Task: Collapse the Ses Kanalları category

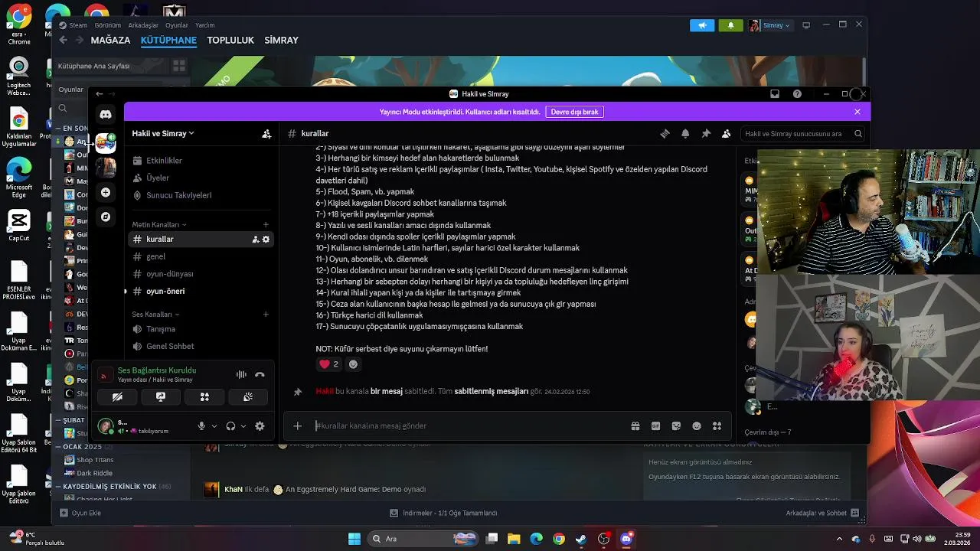Action: (x=155, y=315)
